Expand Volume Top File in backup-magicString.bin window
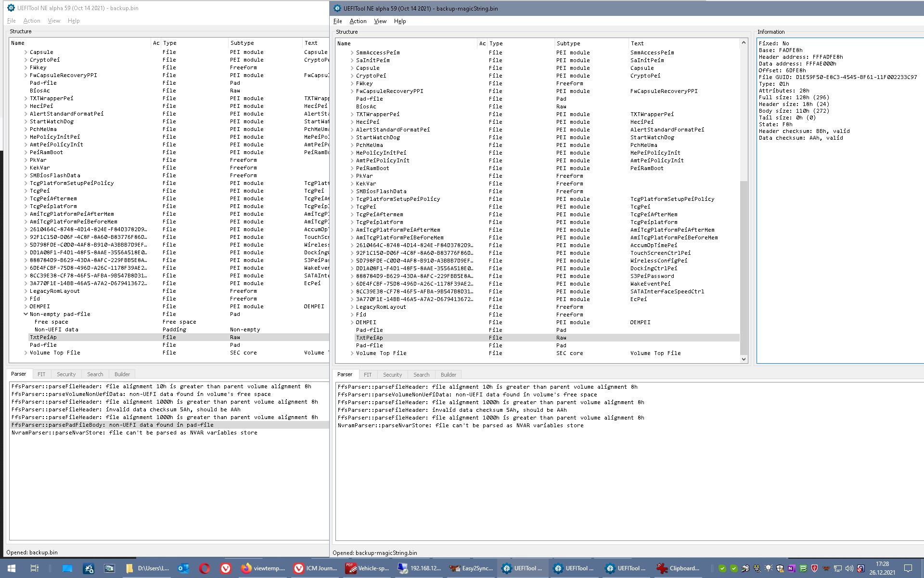Screen dimensions: 924x578 (352, 353)
